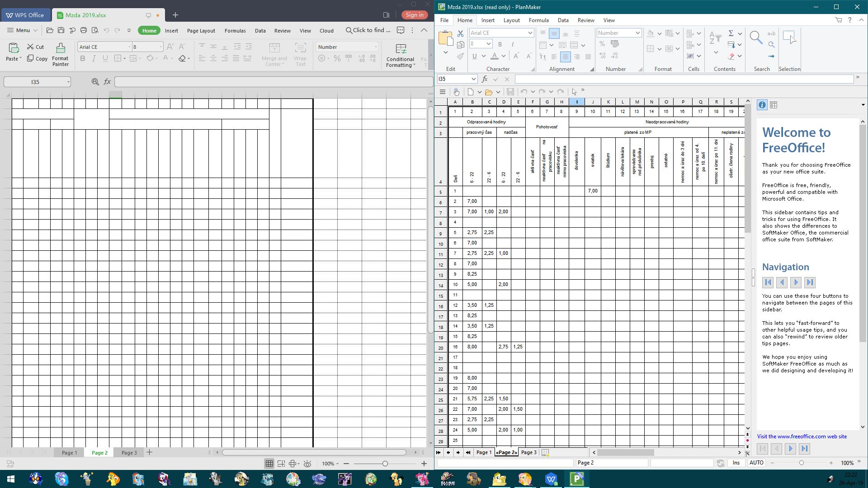Expand the WPS Number format dropdown

tap(375, 47)
